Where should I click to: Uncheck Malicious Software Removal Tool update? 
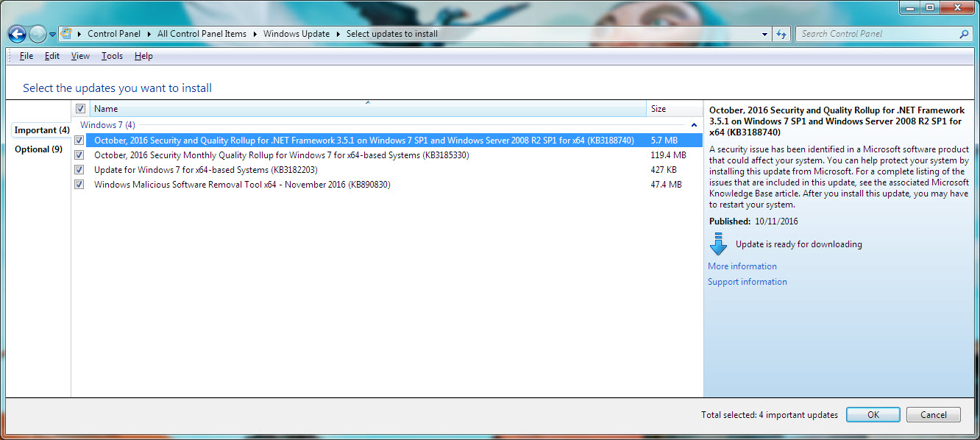point(79,185)
